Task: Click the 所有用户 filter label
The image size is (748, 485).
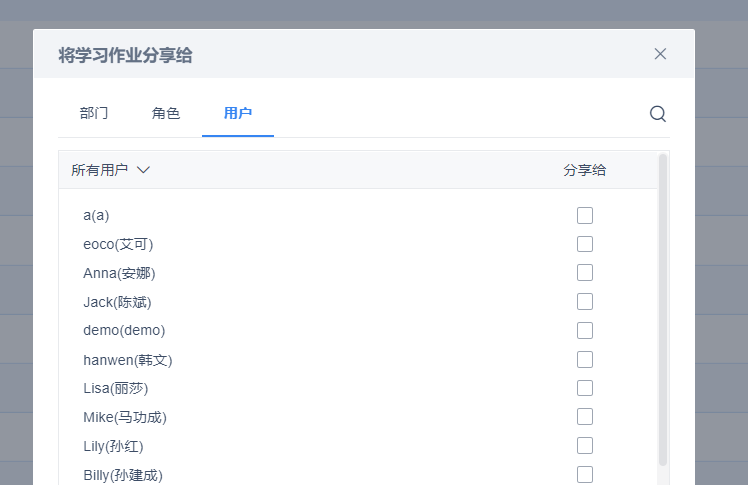Action: (100, 170)
